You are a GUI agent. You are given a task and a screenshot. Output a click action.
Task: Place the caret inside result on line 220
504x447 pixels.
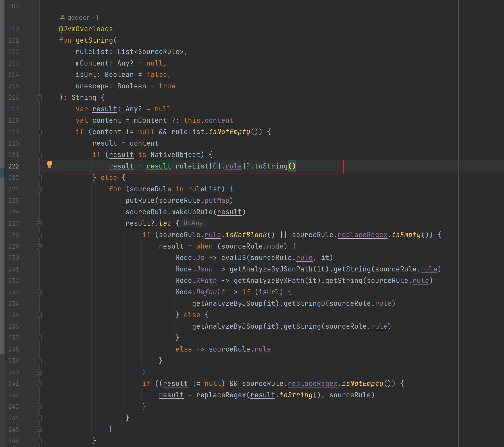[104, 143]
